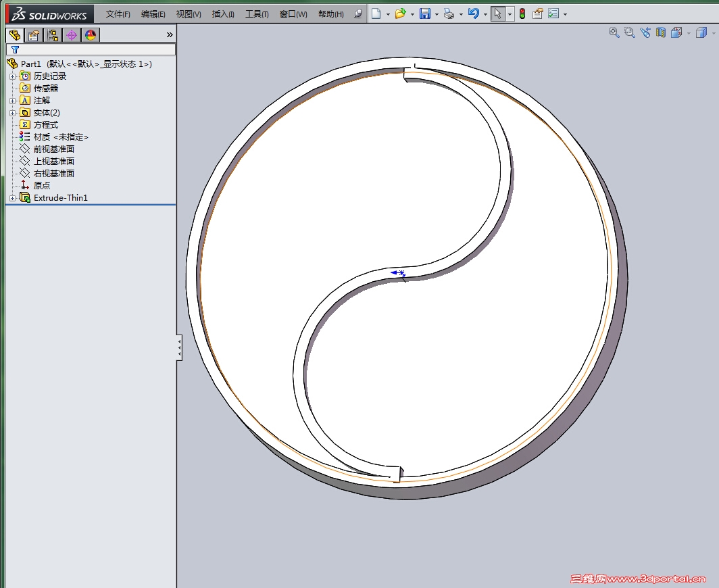
Task: Expand the Options dropdown arrow
Action: click(x=565, y=14)
